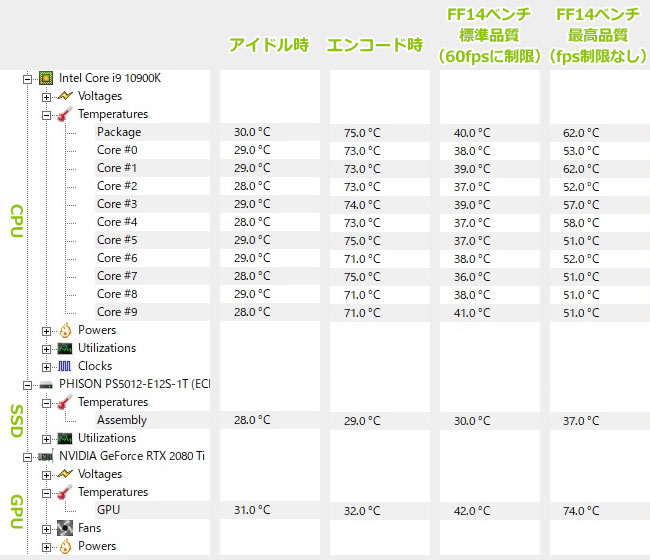Expand the SSD Utilizations node

[x=46, y=439]
